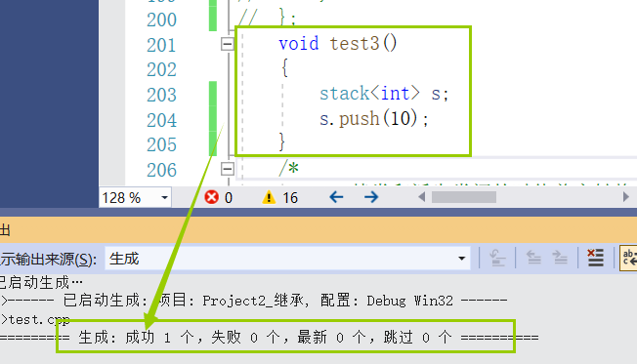Click the 's.push(10);' code line
The image size is (637, 364).
click(x=374, y=119)
